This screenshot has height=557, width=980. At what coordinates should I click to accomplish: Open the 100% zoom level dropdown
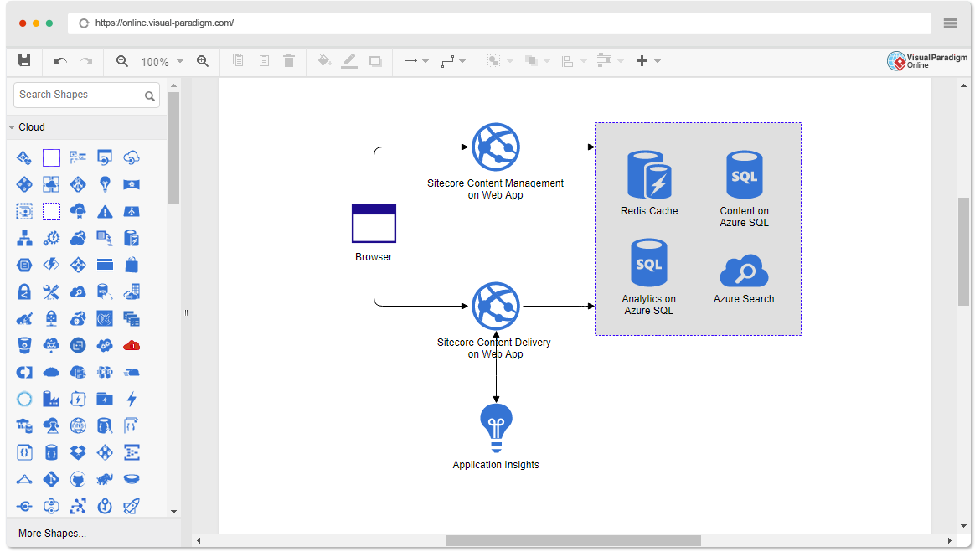[162, 61]
